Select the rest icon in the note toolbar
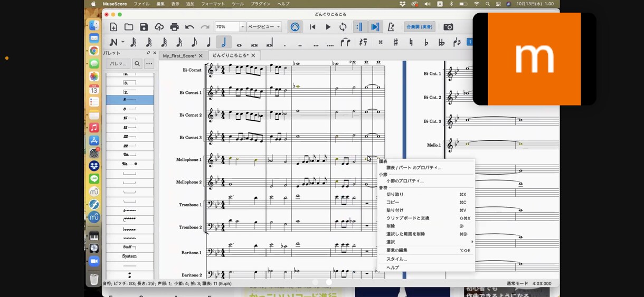Viewport: 644px width, 297px height. [x=363, y=42]
